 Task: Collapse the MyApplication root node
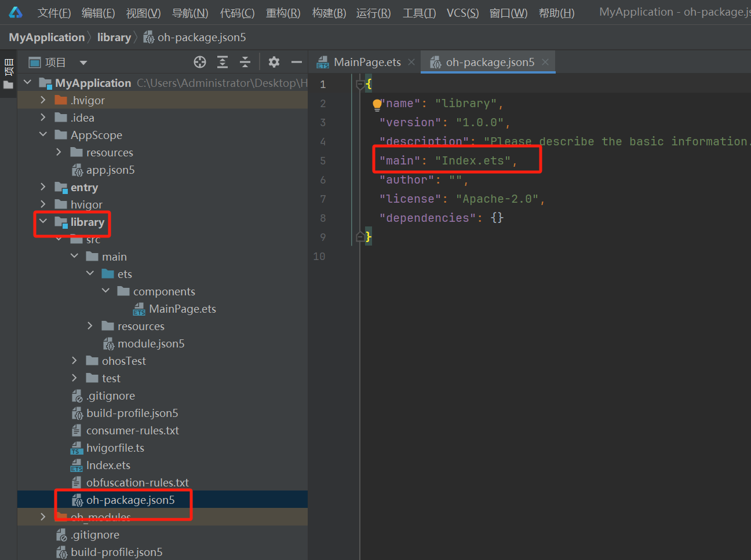[x=27, y=82]
